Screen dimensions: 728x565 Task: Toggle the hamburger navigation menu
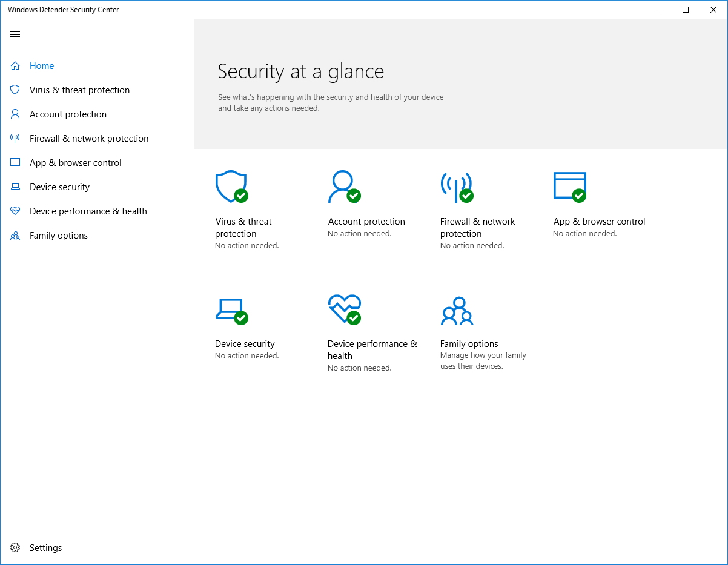[x=16, y=35]
